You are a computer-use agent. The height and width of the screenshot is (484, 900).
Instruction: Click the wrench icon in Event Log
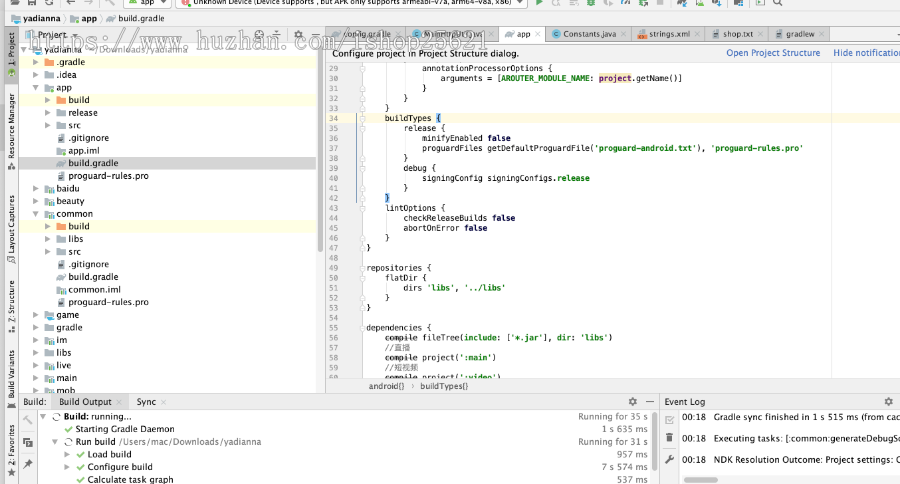click(x=669, y=459)
